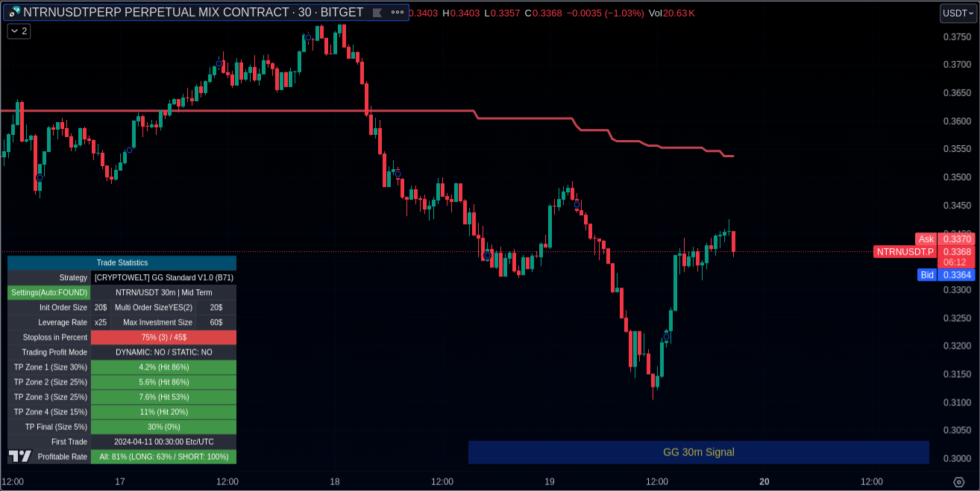Screen dimensions: 980x491
Task: Click date label 20 on time axis
Action: click(x=764, y=482)
